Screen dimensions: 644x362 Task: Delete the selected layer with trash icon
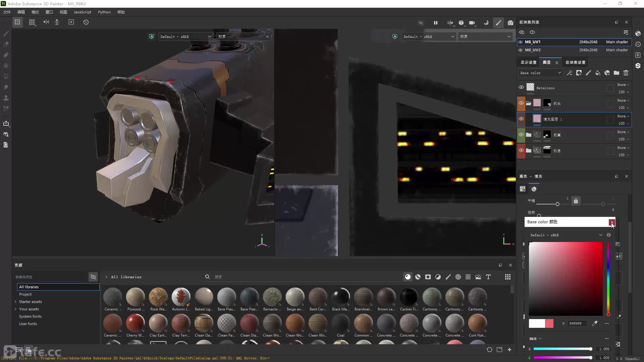click(x=626, y=73)
